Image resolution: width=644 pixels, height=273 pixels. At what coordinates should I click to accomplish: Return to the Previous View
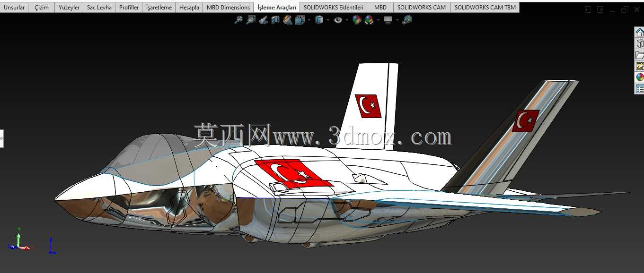(x=264, y=20)
